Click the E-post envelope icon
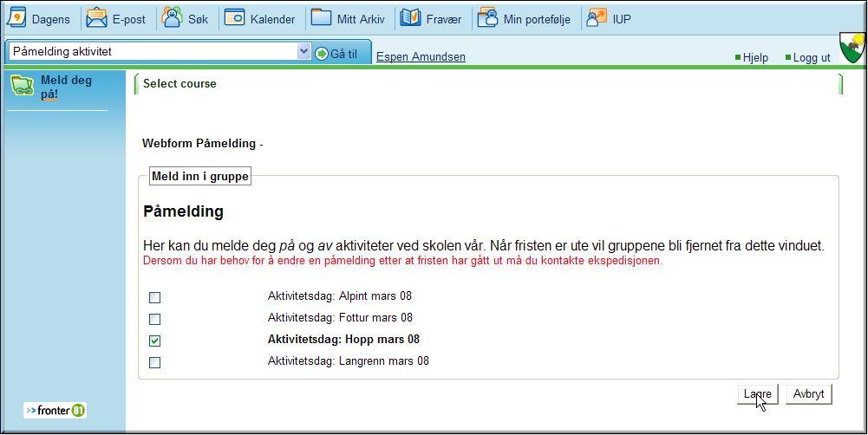 coord(97,17)
